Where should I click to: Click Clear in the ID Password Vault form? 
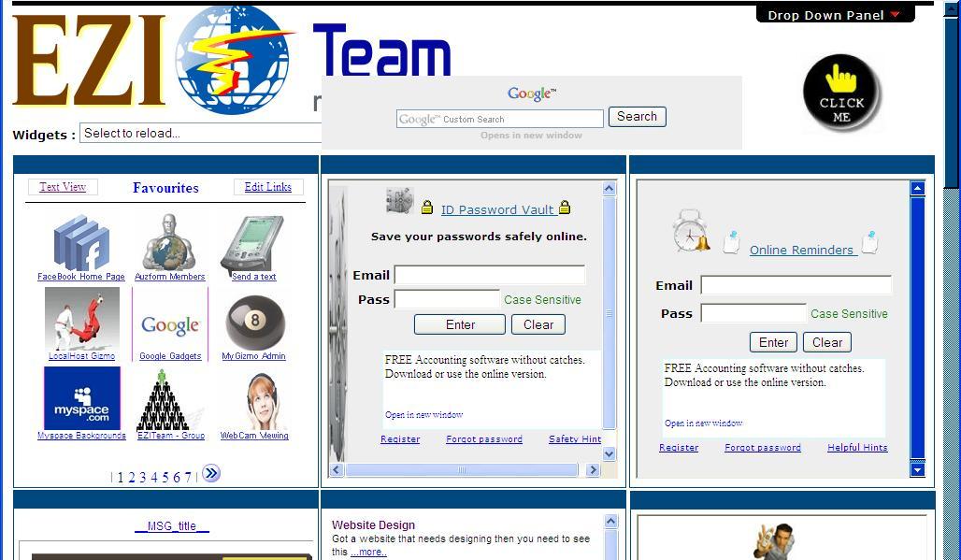pyautogui.click(x=538, y=324)
